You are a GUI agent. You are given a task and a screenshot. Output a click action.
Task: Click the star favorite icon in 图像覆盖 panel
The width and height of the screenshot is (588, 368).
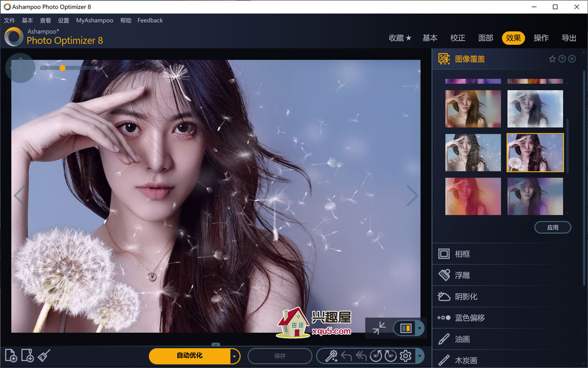click(x=552, y=59)
